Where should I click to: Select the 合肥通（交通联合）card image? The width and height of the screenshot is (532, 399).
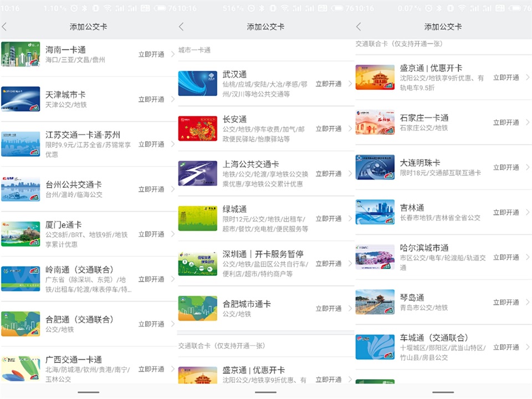click(x=21, y=324)
